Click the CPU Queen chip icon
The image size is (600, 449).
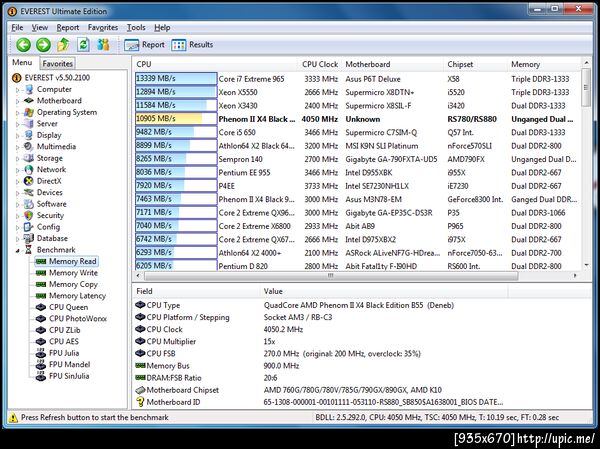(x=41, y=307)
